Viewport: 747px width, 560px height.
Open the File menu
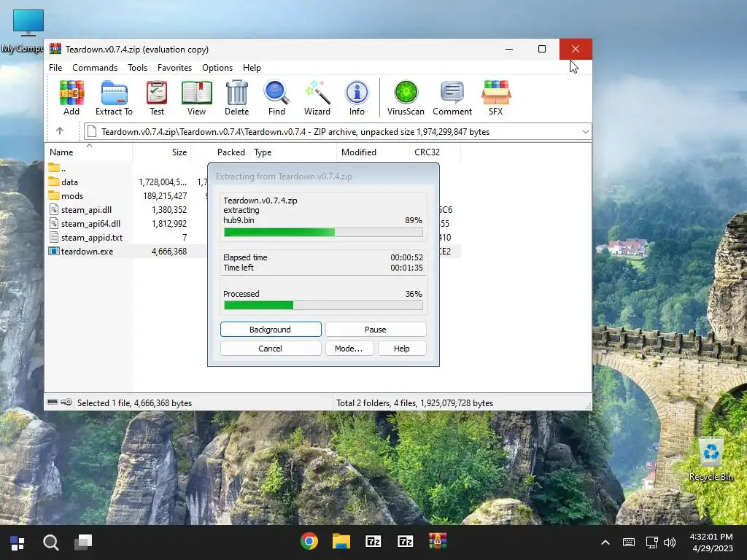coord(55,68)
